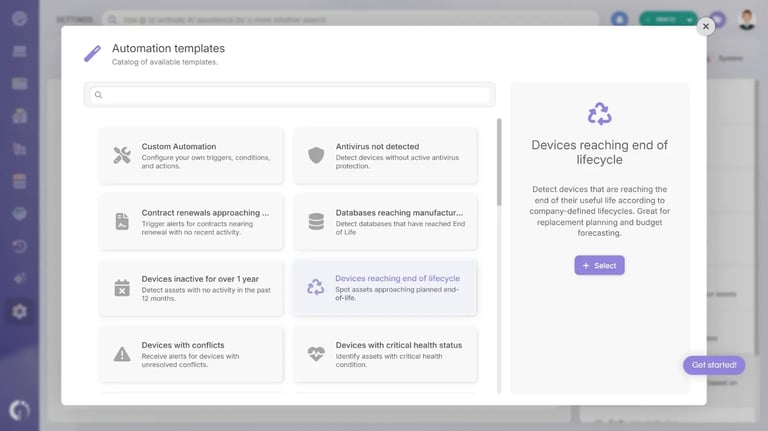Select the Custom Automation template card
Screen dimensions: 768x431
[x=191, y=156]
